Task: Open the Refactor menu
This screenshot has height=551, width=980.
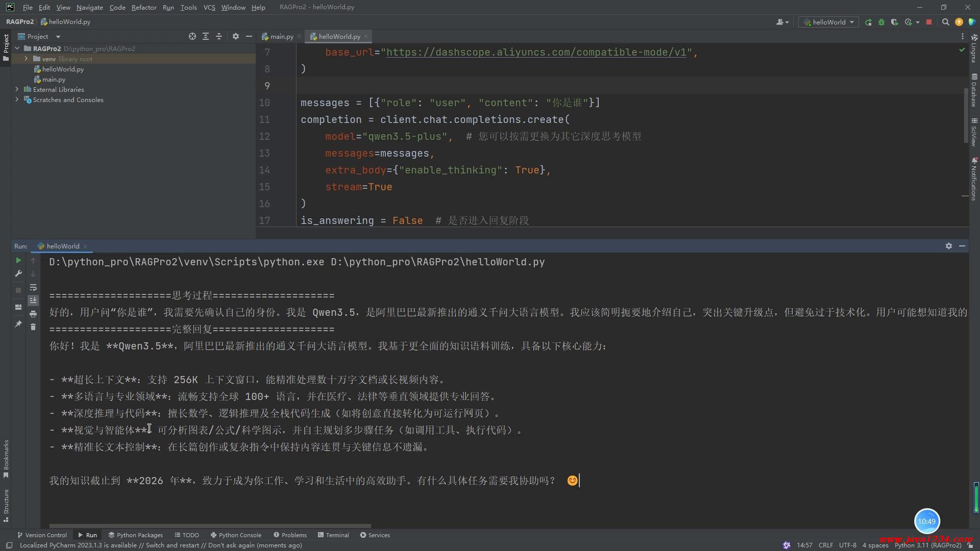Action: [x=143, y=7]
